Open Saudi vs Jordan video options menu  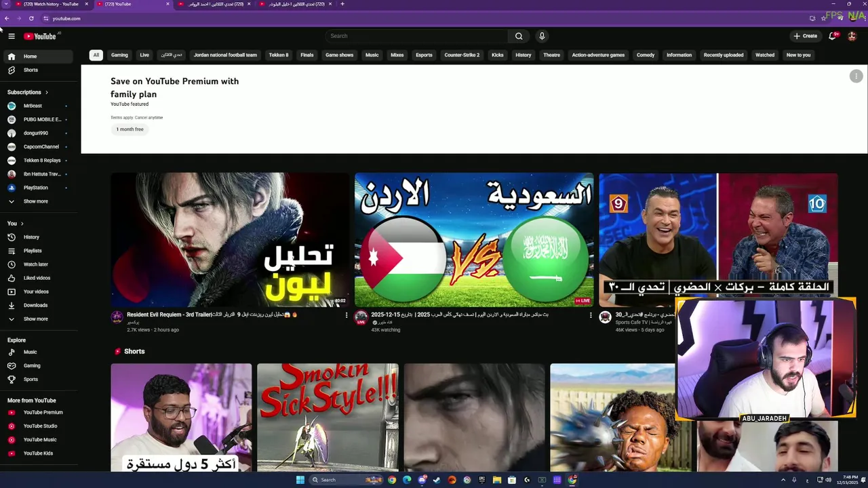tap(591, 315)
